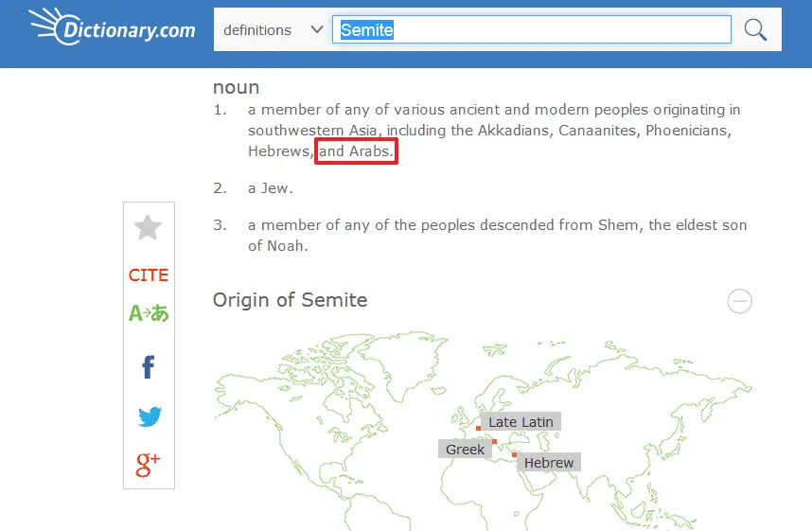Share the word on Facebook

tap(149, 366)
